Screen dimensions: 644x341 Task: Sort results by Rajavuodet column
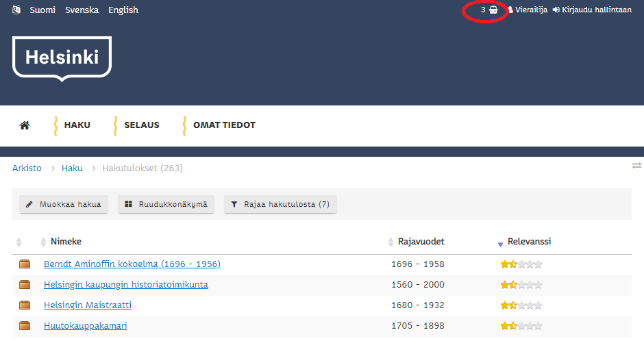421,242
